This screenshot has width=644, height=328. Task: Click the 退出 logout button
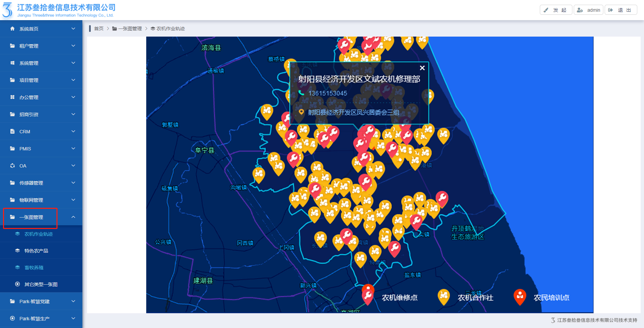tap(620, 10)
